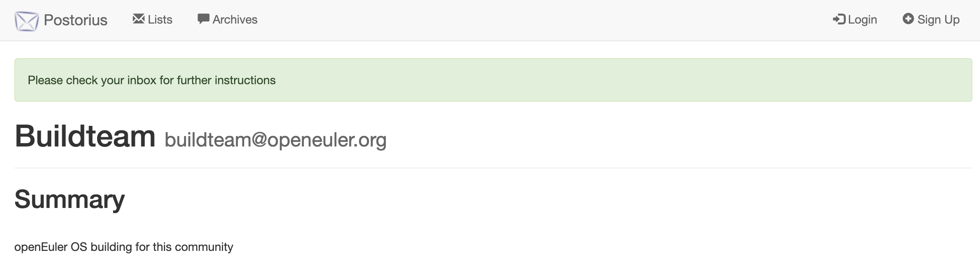Viewport: 980px width, 261px height.
Task: Click the Postorius envelope logo
Action: tap(26, 21)
